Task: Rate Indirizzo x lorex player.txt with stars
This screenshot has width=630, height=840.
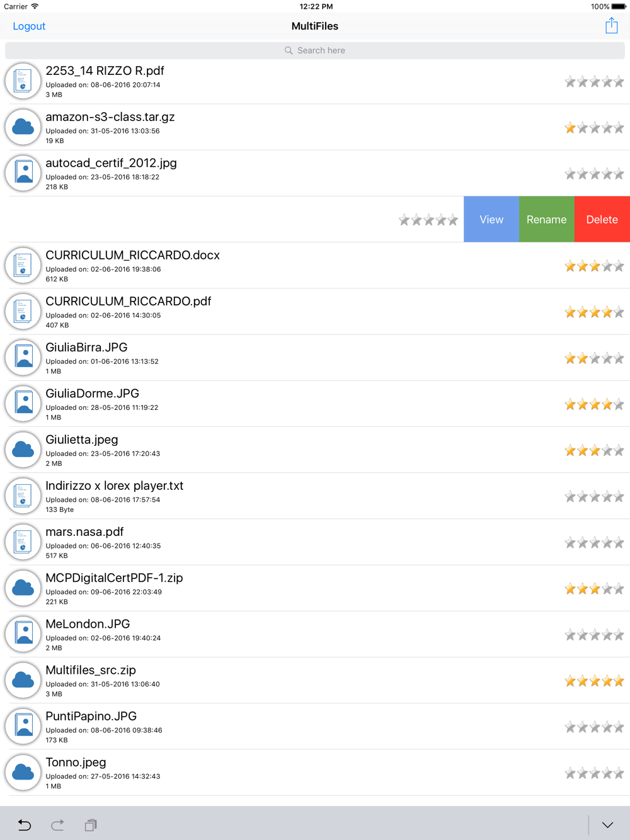Action: (x=594, y=496)
